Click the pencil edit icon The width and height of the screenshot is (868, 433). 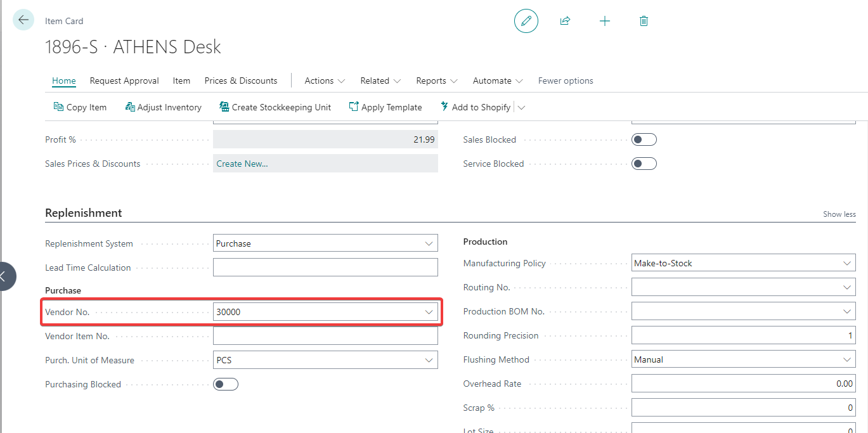pos(526,21)
